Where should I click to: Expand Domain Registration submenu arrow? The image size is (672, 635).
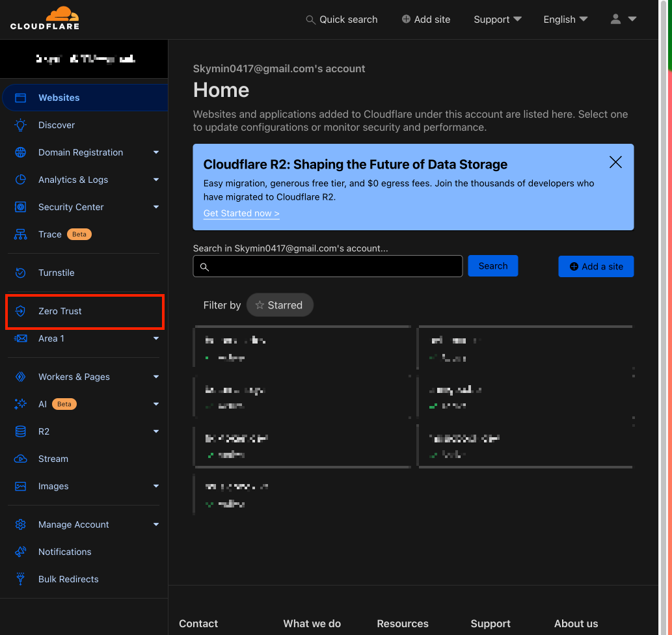[x=156, y=152]
